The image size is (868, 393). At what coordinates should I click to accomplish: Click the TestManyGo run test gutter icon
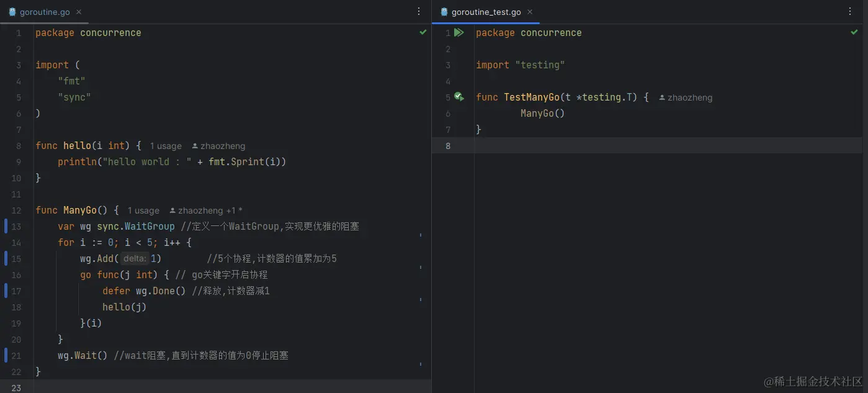[459, 97]
